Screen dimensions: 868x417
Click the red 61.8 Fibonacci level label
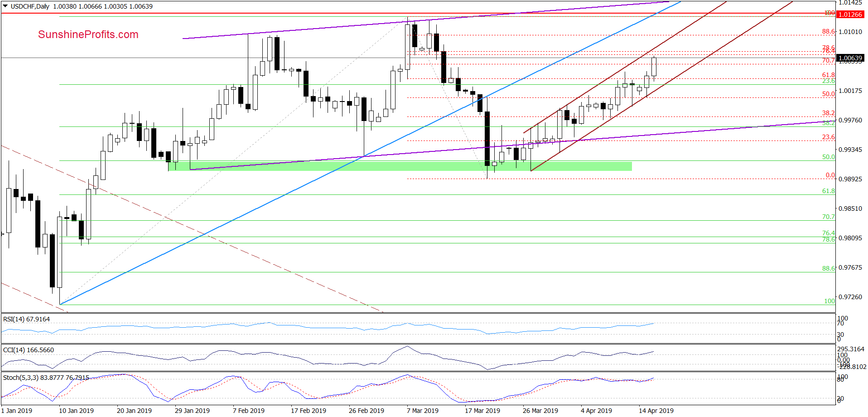click(829, 75)
